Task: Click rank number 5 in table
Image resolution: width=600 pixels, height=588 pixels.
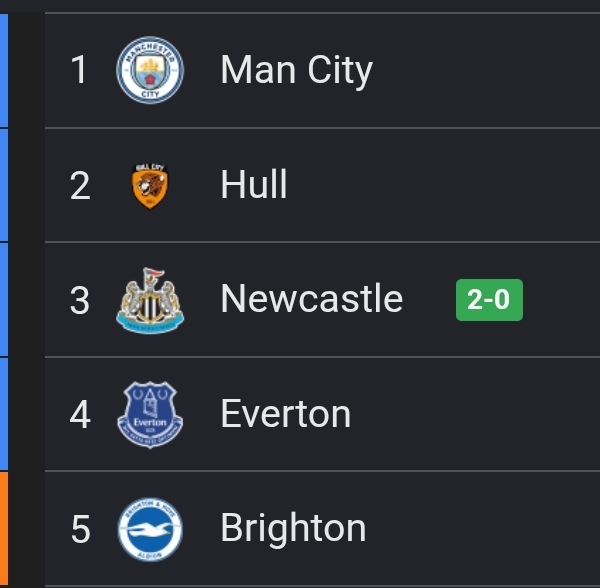Action: pyautogui.click(x=81, y=529)
